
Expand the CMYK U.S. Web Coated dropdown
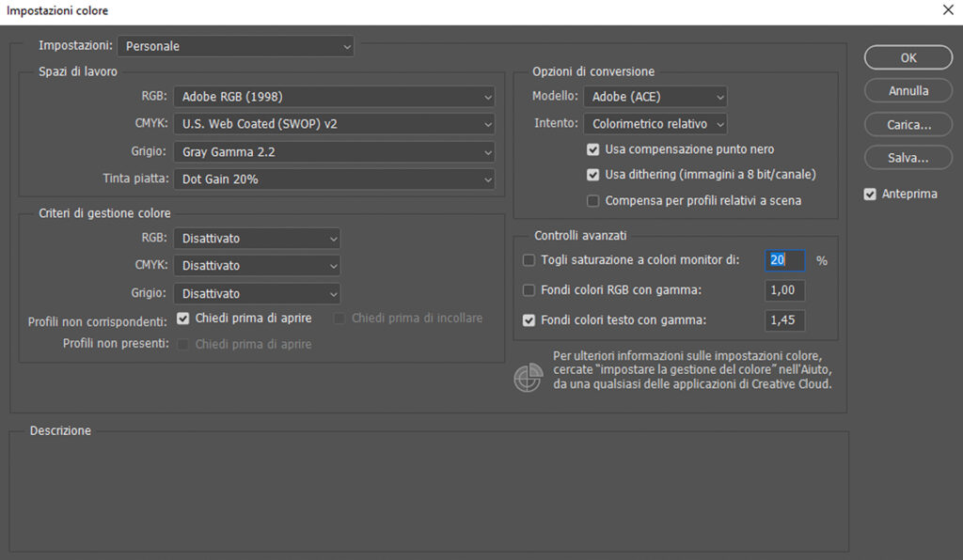334,124
